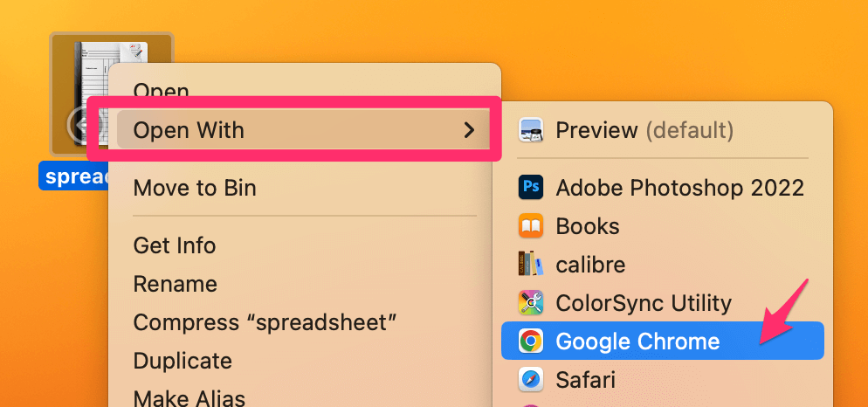Choose Open from the context menu
Screen dimensions: 868x407
tap(161, 91)
